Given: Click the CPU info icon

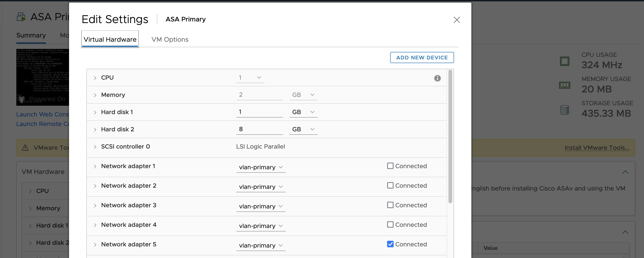Looking at the screenshot, I should coord(437,78).
